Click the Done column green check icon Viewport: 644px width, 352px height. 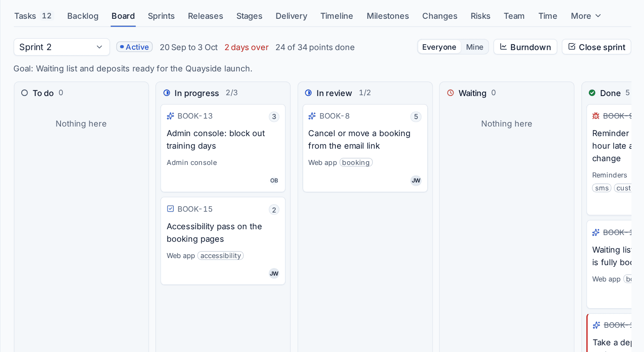(x=592, y=93)
